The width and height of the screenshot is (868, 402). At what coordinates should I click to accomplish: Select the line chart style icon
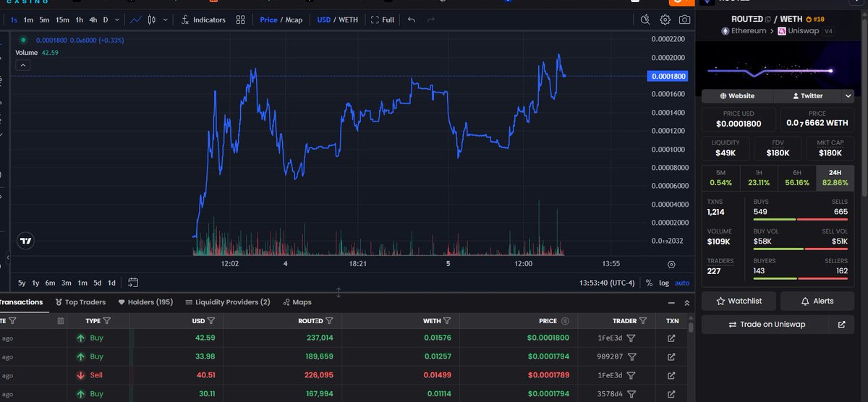135,20
